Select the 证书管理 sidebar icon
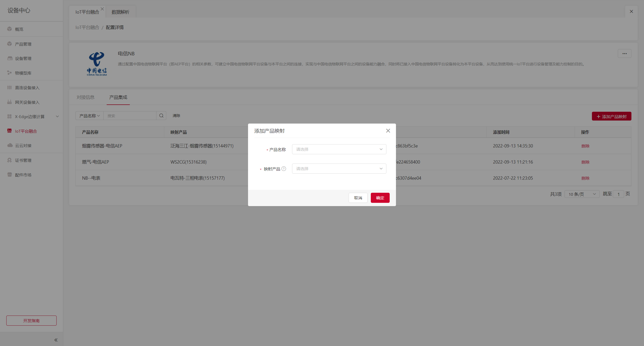The height and width of the screenshot is (346, 644). click(x=10, y=160)
